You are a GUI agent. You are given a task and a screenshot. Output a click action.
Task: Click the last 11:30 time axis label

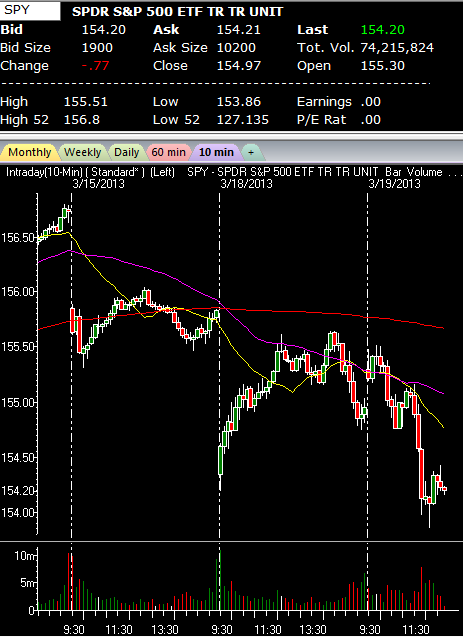tap(416, 630)
